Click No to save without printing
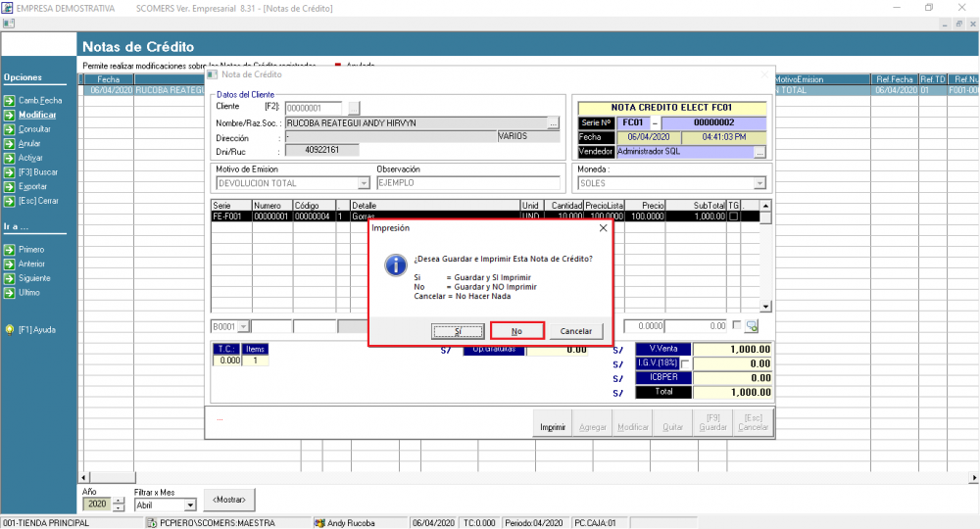The image size is (980, 529). 516,331
